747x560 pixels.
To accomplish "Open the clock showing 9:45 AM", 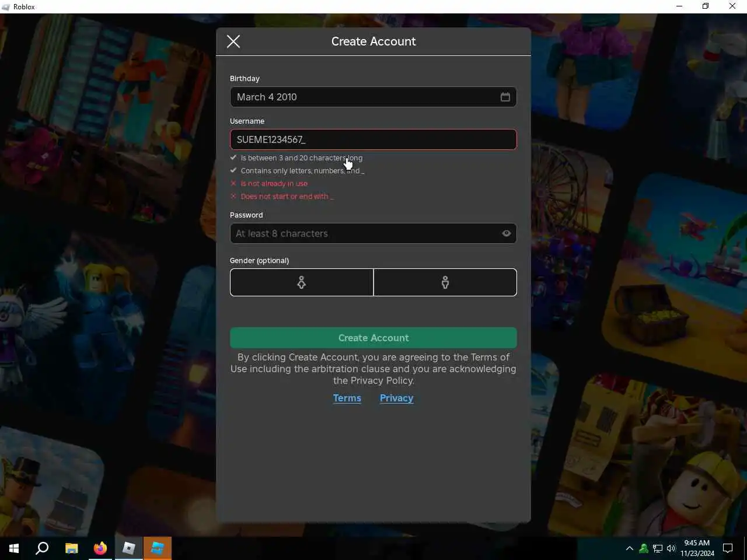I will pyautogui.click(x=697, y=548).
